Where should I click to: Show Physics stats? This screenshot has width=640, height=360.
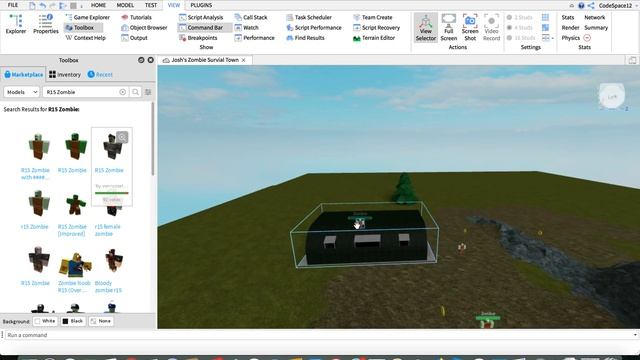click(x=571, y=38)
